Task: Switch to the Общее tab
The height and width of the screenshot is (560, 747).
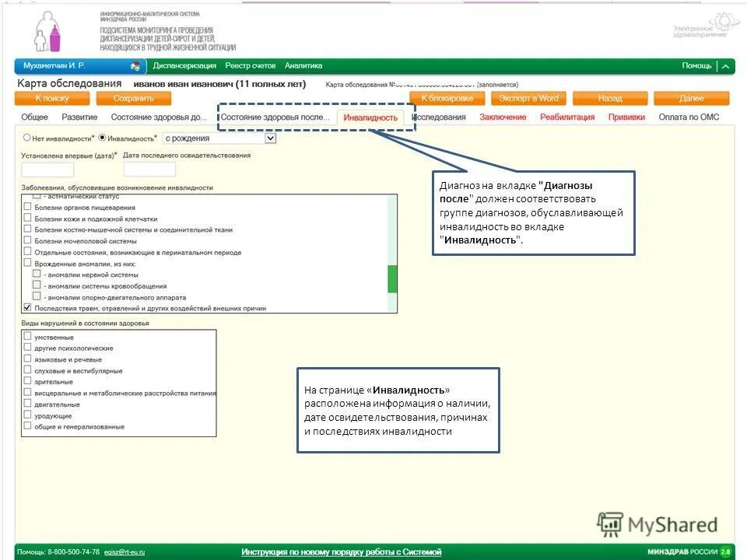Action: [34, 117]
